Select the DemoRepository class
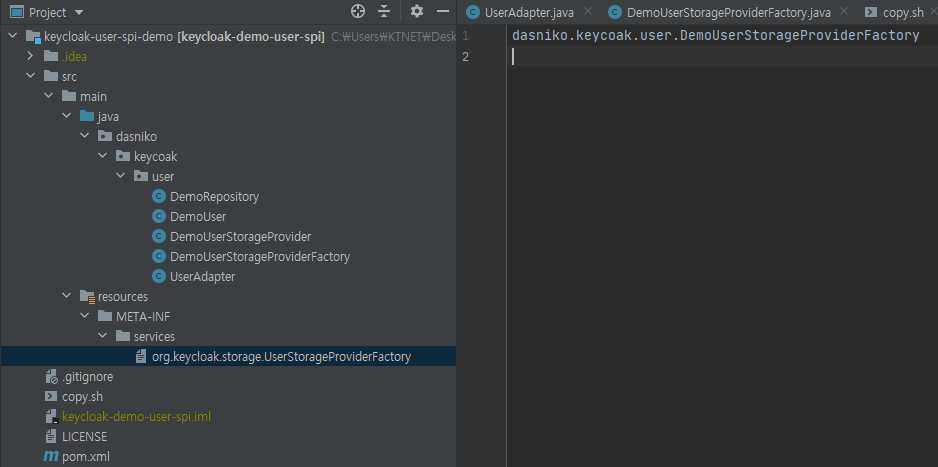The height and width of the screenshot is (467, 938). [214, 197]
